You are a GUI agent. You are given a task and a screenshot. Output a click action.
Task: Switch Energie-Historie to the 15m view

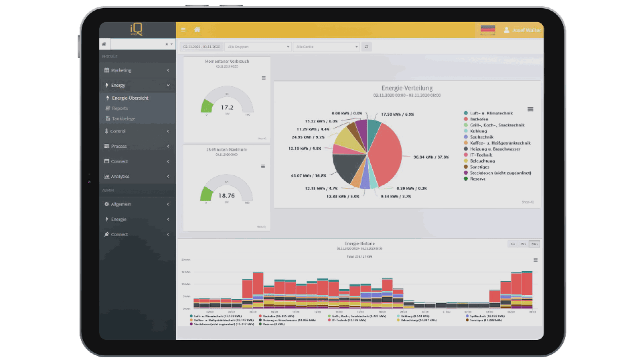523,244
